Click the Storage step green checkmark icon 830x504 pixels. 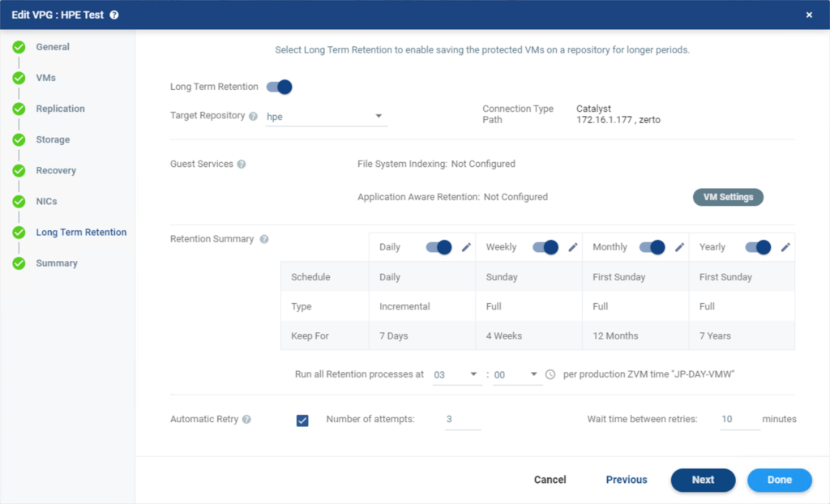tap(19, 139)
